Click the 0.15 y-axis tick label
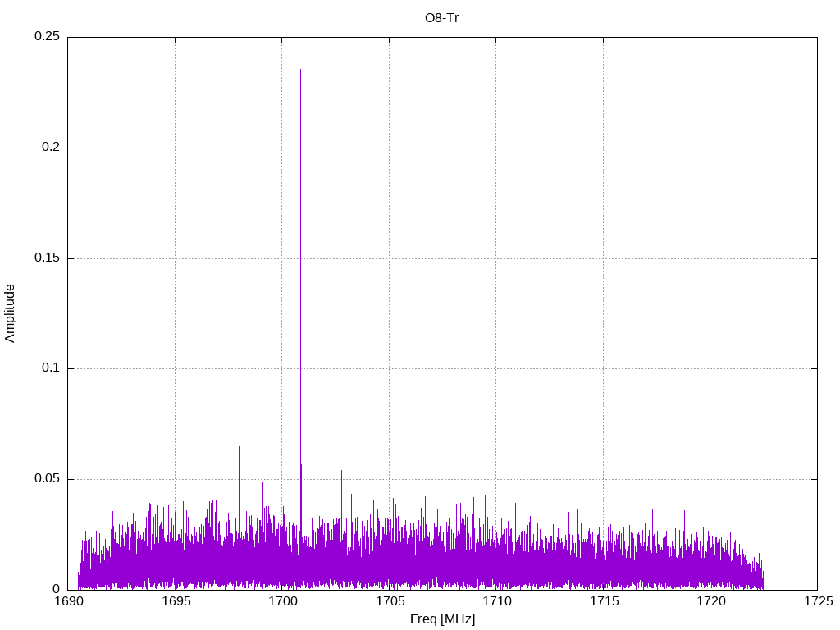 click(x=47, y=258)
